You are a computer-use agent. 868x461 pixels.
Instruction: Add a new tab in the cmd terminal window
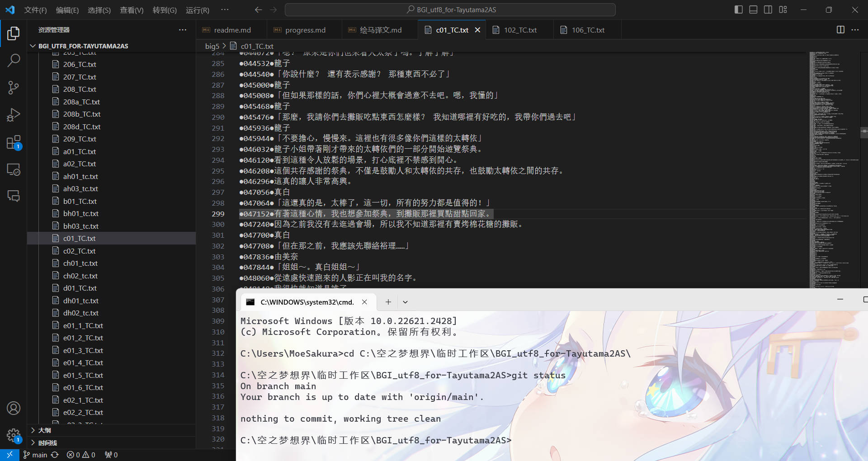coord(388,302)
